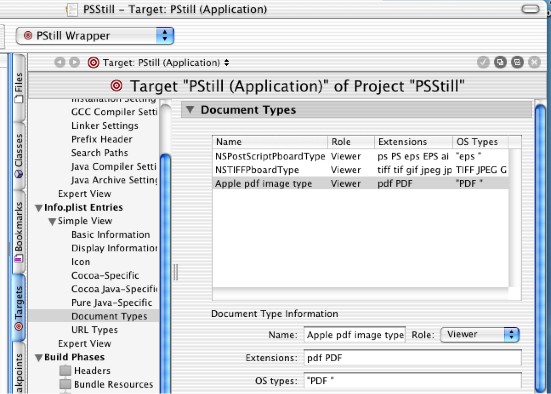
Task: Select GCC Compiler Settings in the list
Action: (114, 112)
